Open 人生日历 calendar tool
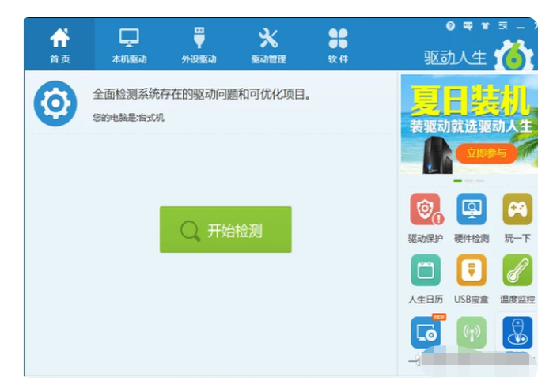The width and height of the screenshot is (553, 392). pyautogui.click(x=426, y=271)
